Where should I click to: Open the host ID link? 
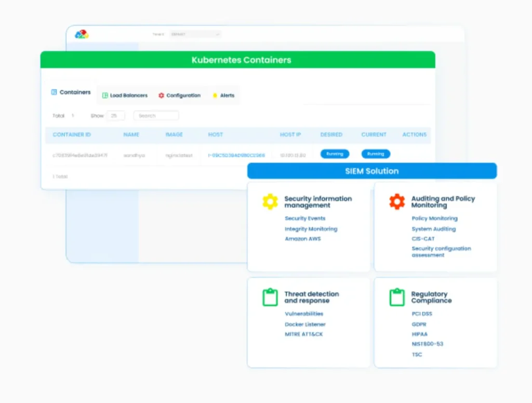tap(236, 155)
